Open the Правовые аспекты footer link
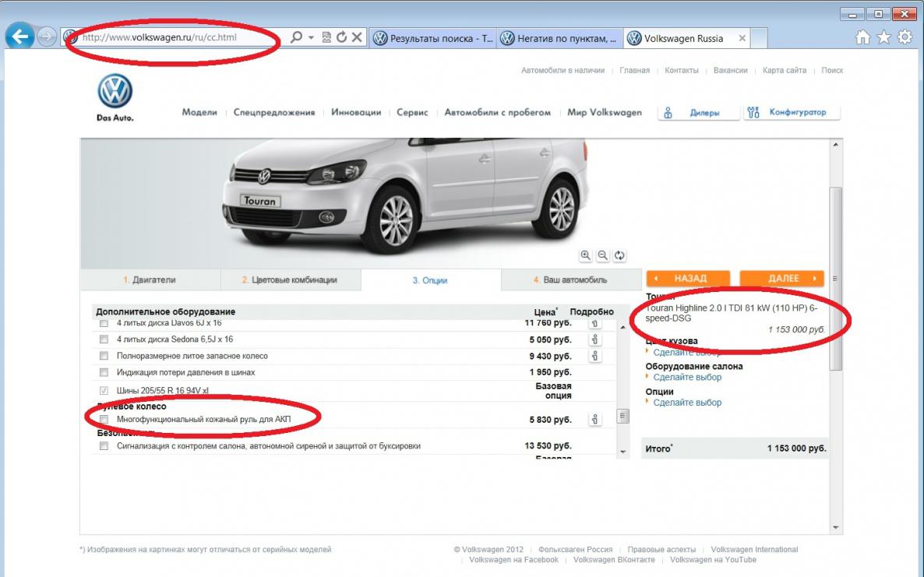The width and height of the screenshot is (924, 577). tap(661, 549)
